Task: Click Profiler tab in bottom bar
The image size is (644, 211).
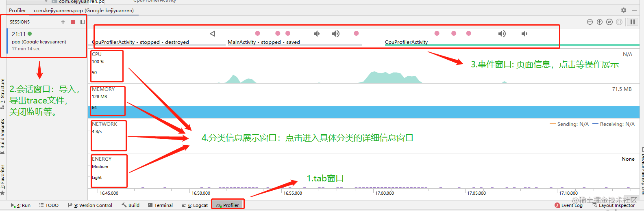Action: coord(228,205)
